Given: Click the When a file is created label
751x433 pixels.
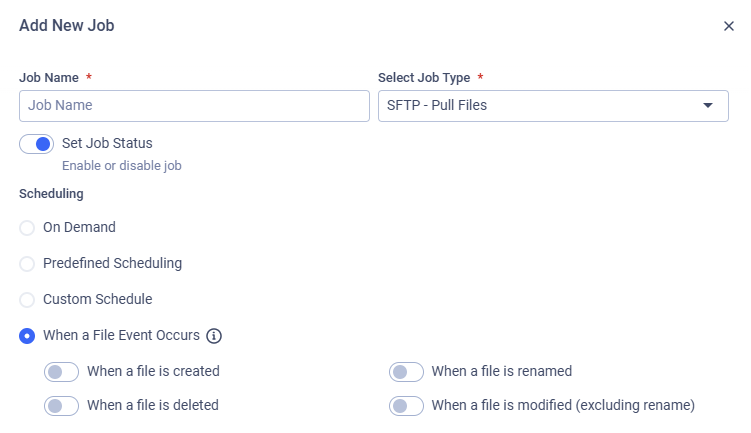Looking at the screenshot, I should [153, 371].
